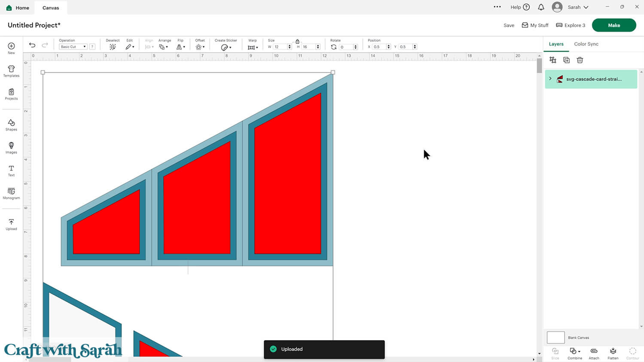Select the Text tool

pos(11,170)
